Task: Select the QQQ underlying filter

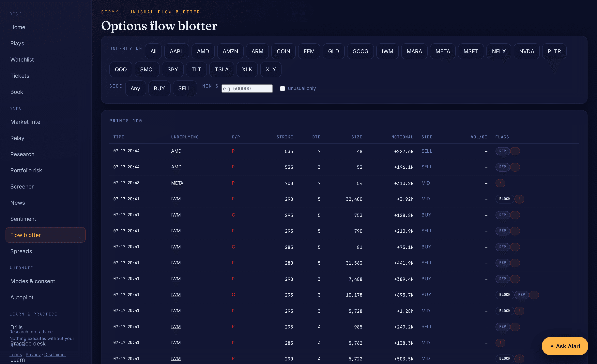Action: click(x=121, y=69)
